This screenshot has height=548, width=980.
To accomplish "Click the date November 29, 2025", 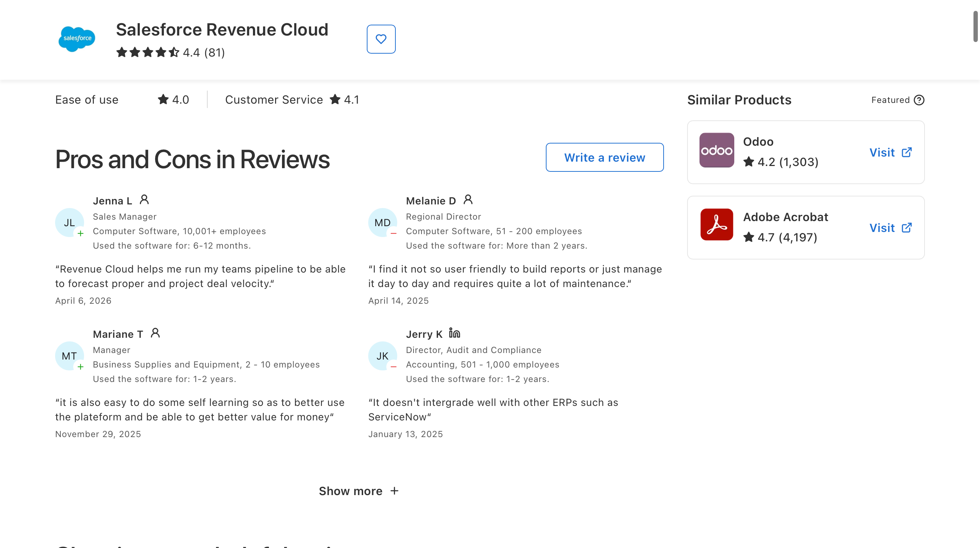I will point(98,434).
